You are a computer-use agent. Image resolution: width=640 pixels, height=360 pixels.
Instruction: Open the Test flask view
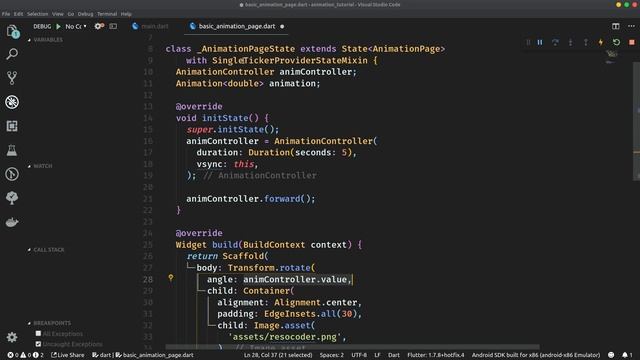pyautogui.click(x=12, y=150)
